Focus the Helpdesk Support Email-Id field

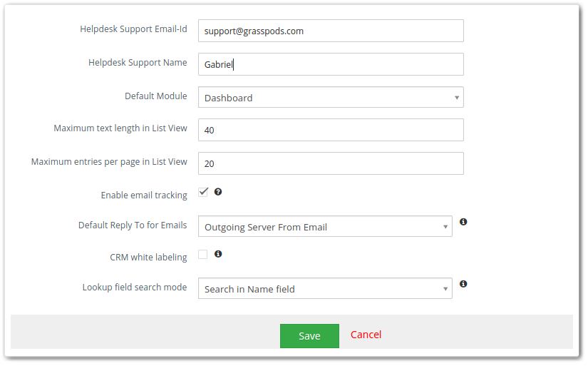point(331,31)
